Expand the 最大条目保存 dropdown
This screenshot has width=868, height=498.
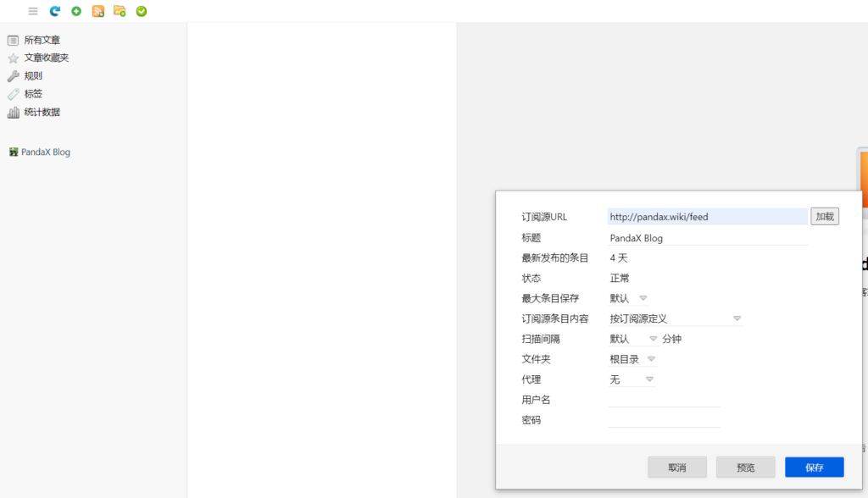coord(628,298)
